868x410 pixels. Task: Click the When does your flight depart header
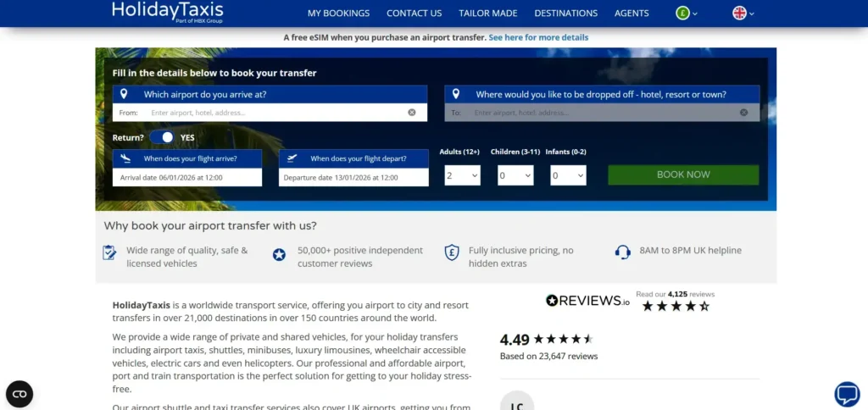(353, 158)
